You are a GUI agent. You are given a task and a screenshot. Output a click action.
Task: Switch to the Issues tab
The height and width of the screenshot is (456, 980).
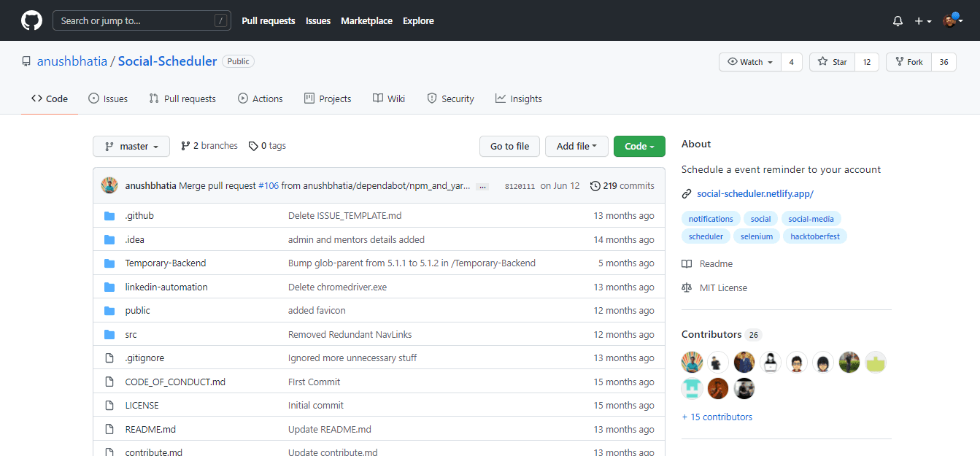108,98
